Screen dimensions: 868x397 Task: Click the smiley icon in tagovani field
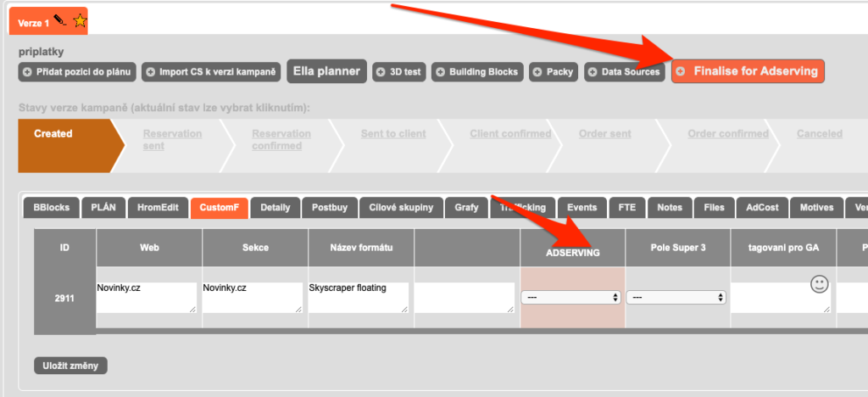819,285
